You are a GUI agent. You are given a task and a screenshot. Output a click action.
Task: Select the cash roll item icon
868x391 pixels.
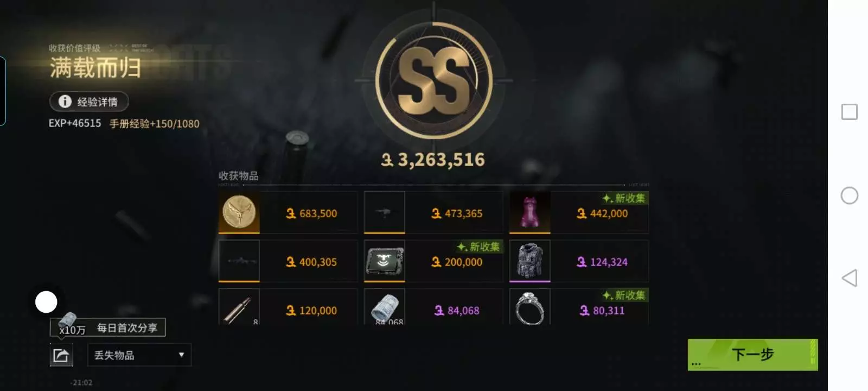tap(384, 307)
